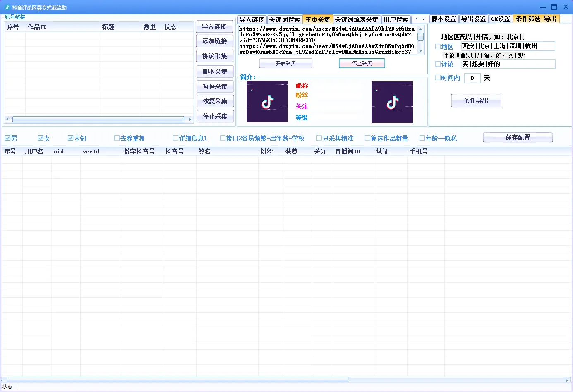Click the right TikTok avatar thumbnail
573x392 pixels.
[392, 102]
